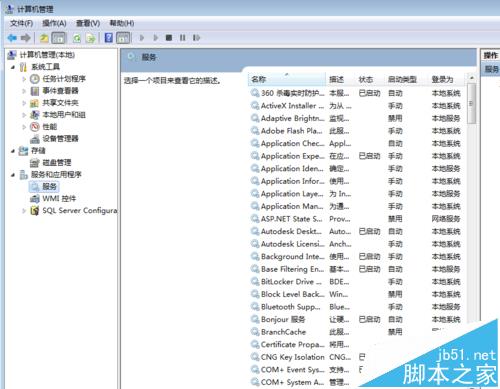The width and height of the screenshot is (500, 389).
Task: Click the scrollbar up arrow in services list
Action: pyautogui.click(x=471, y=78)
